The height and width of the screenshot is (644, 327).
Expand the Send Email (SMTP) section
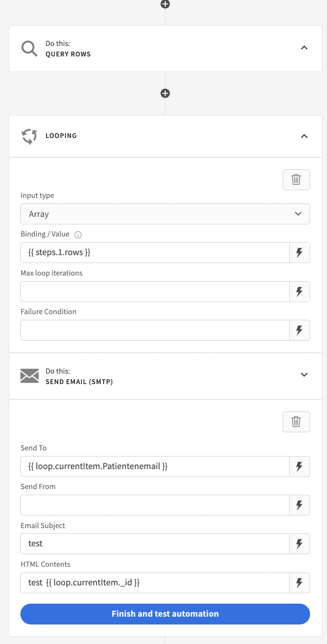304,375
